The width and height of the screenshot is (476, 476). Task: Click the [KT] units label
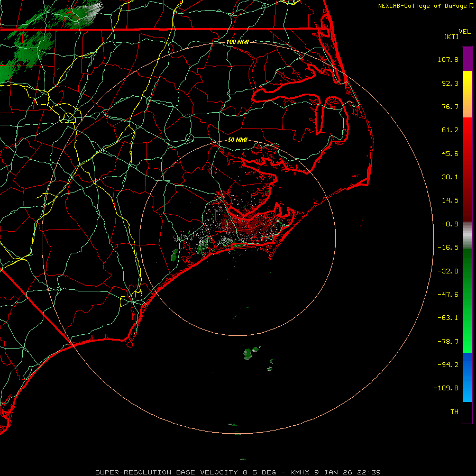pyautogui.click(x=452, y=36)
